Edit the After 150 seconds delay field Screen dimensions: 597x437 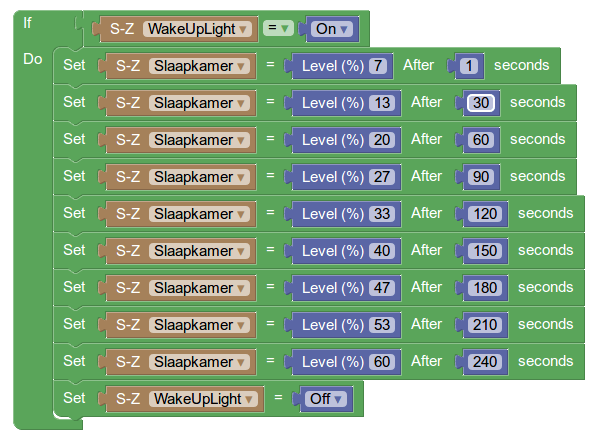coord(485,251)
